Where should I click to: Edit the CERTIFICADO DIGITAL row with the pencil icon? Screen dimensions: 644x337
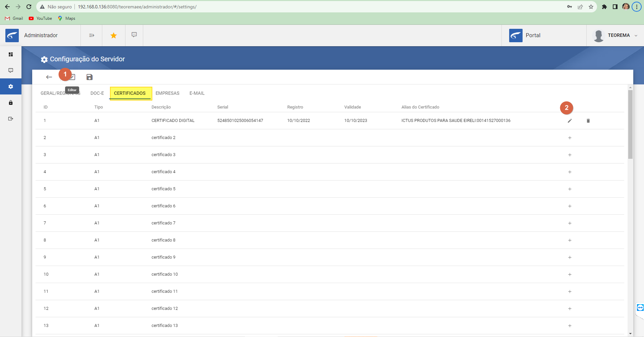tap(570, 121)
